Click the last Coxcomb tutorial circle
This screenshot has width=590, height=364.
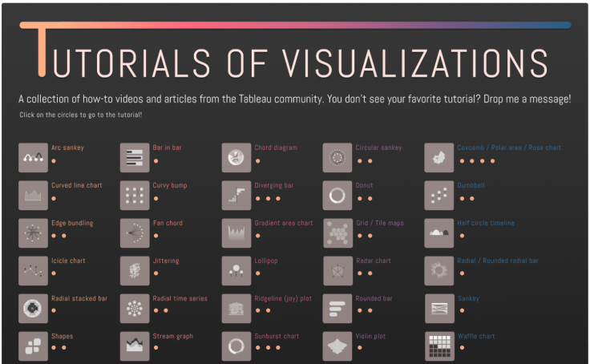[x=492, y=161]
